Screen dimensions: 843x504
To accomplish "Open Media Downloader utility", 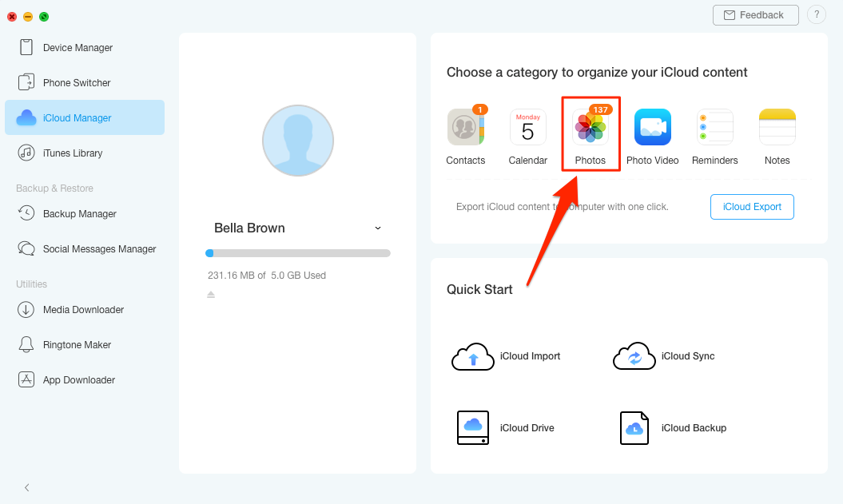I will point(85,309).
